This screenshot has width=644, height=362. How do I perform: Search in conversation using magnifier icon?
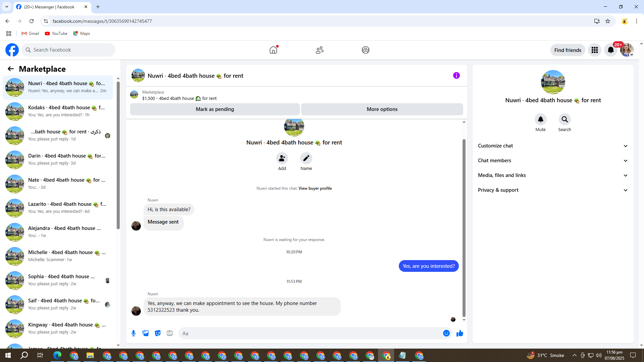pos(565,119)
